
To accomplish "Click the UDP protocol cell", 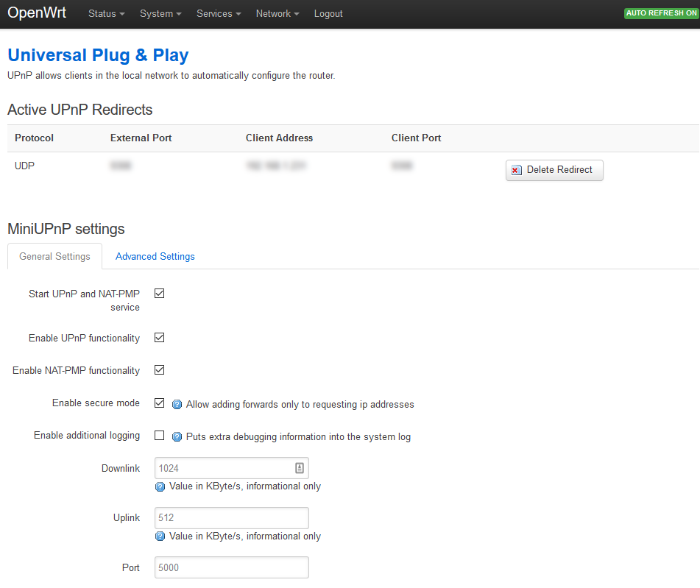I will point(24,166).
